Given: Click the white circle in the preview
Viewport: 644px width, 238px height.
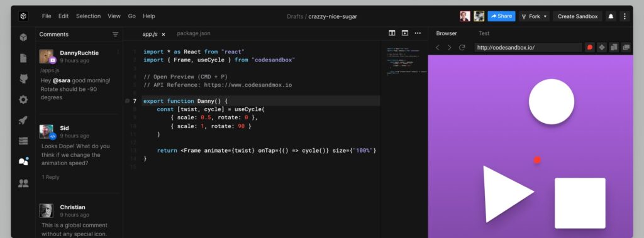Looking at the screenshot, I should pyautogui.click(x=551, y=101).
